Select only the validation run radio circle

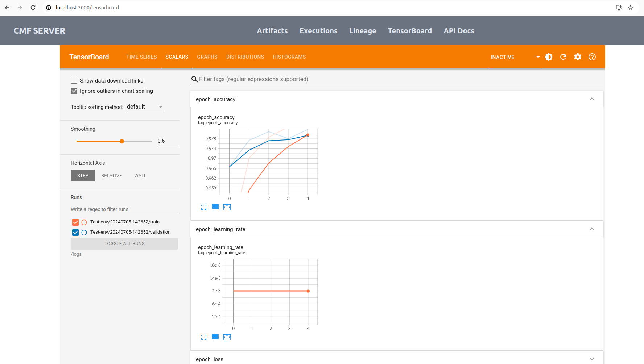tap(84, 233)
